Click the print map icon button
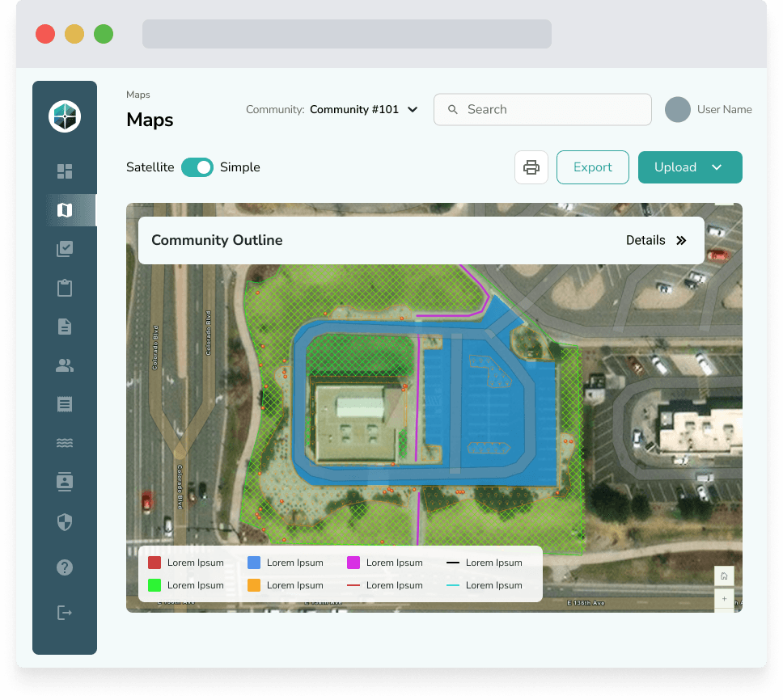783x700 pixels. coord(531,167)
